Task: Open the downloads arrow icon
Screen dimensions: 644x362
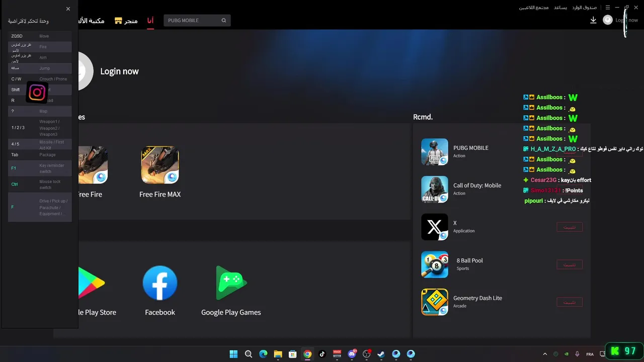Action: (593, 20)
